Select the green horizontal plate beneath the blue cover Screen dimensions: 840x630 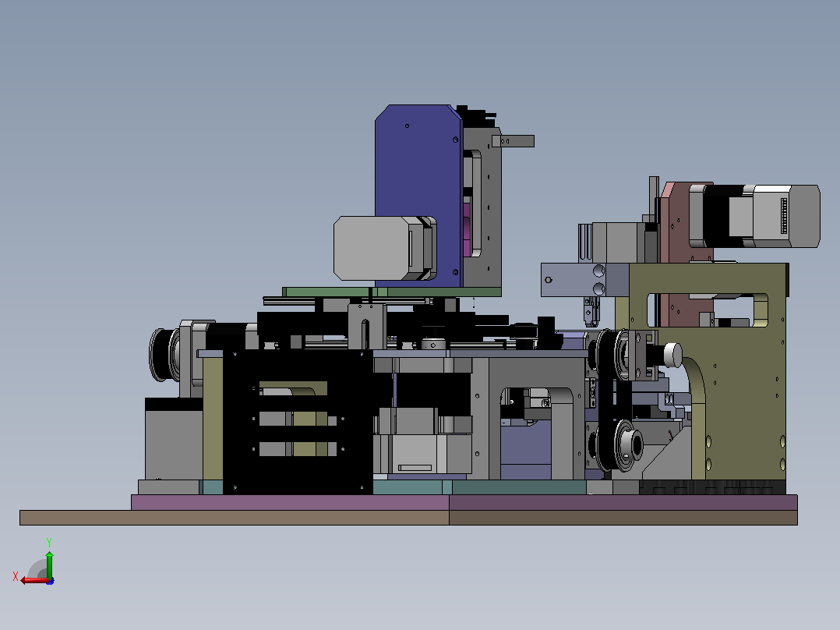pyautogui.click(x=392, y=292)
